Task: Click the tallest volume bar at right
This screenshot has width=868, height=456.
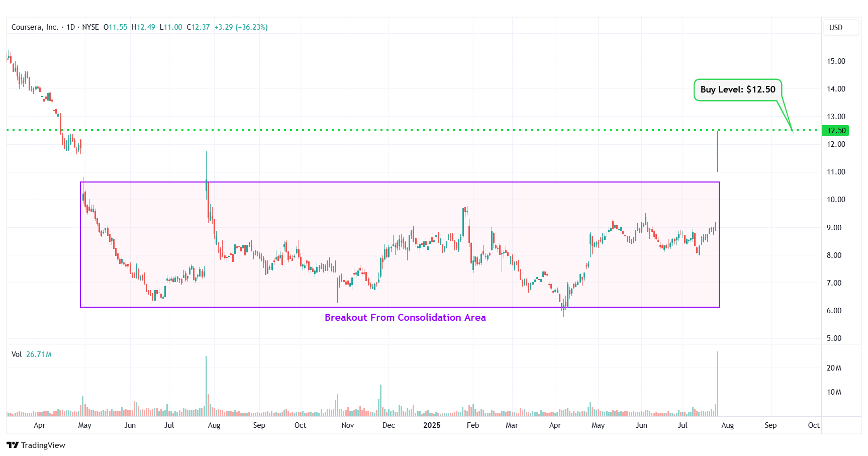Action: [717, 384]
